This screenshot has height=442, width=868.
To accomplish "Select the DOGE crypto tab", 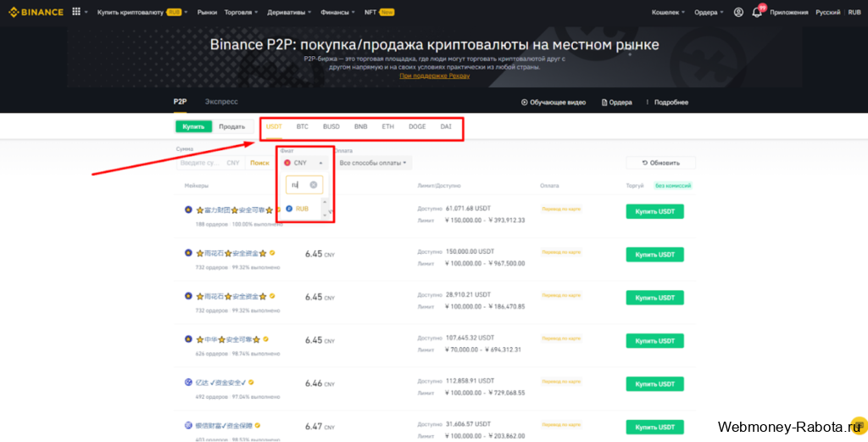I will (x=417, y=127).
